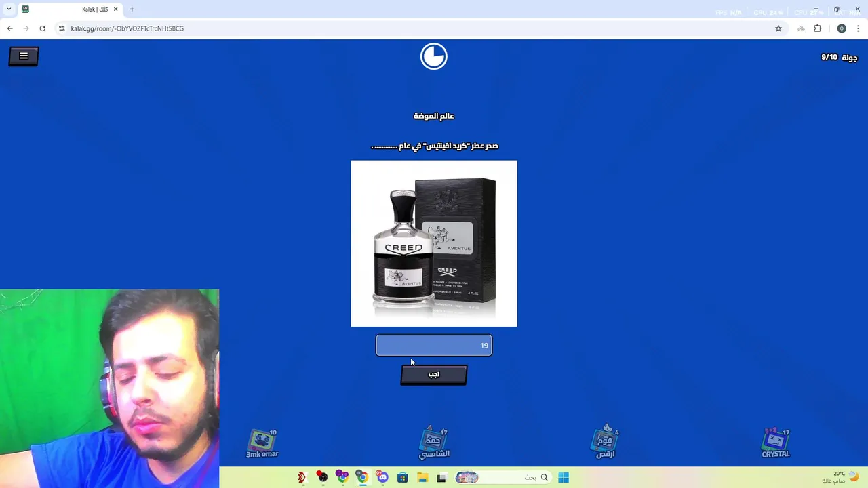Open Task View on the taskbar
The image size is (868, 488).
tap(441, 478)
